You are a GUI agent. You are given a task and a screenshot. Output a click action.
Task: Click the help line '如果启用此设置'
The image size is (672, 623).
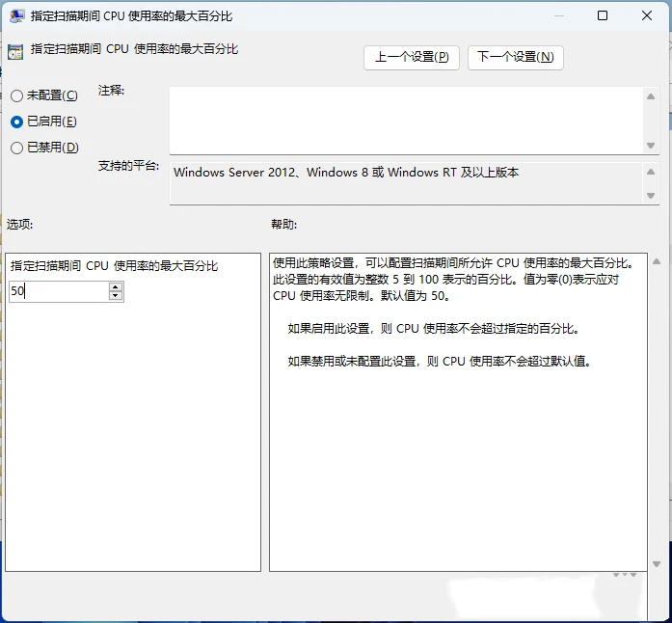coord(433,329)
